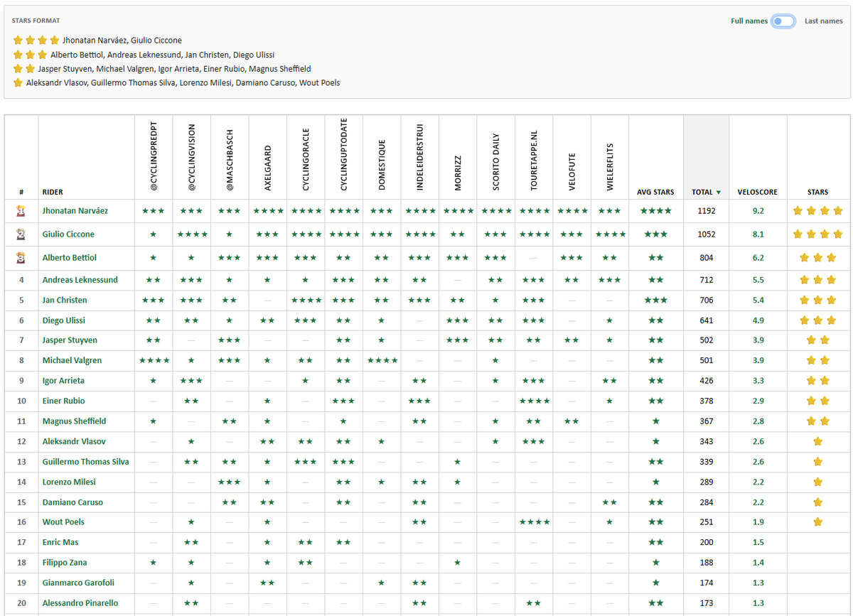Open rider Michael Valgren in table

(72, 360)
